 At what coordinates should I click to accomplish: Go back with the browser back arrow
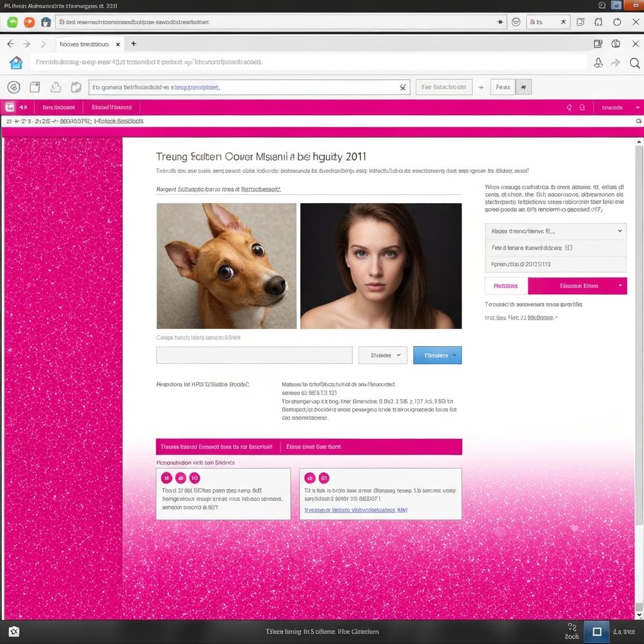11,44
